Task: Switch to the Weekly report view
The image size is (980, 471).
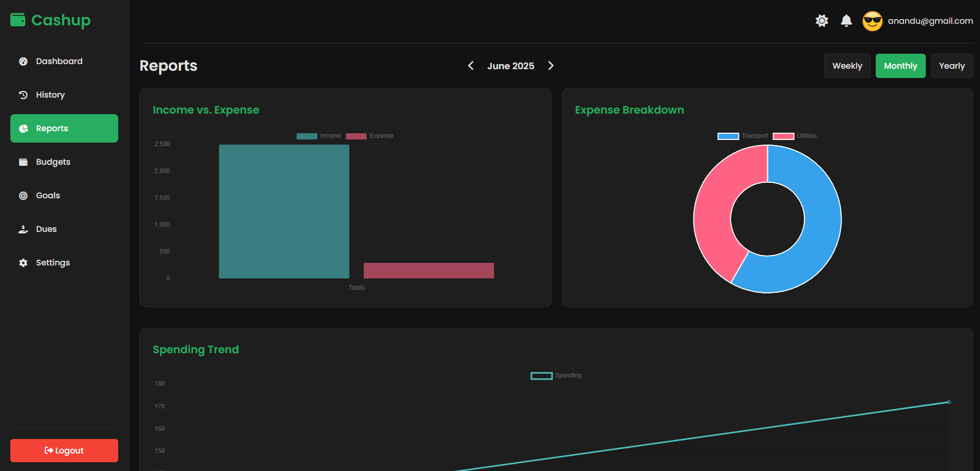Action: pos(847,66)
